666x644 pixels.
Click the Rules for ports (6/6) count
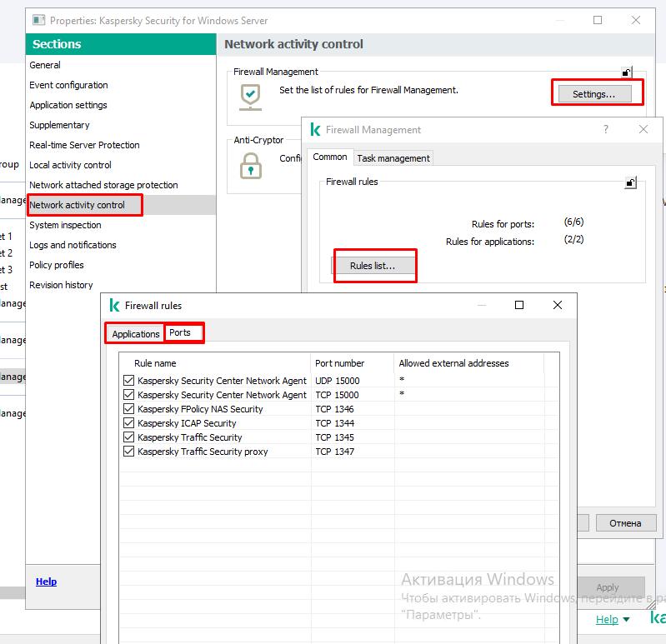(573, 222)
